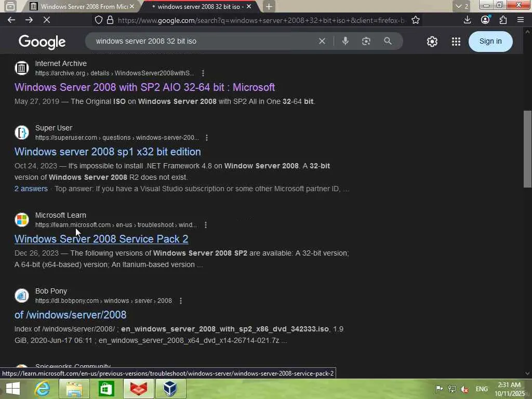The image size is (532, 399).
Task: Bookmark this page with the star
Action: click(x=415, y=20)
